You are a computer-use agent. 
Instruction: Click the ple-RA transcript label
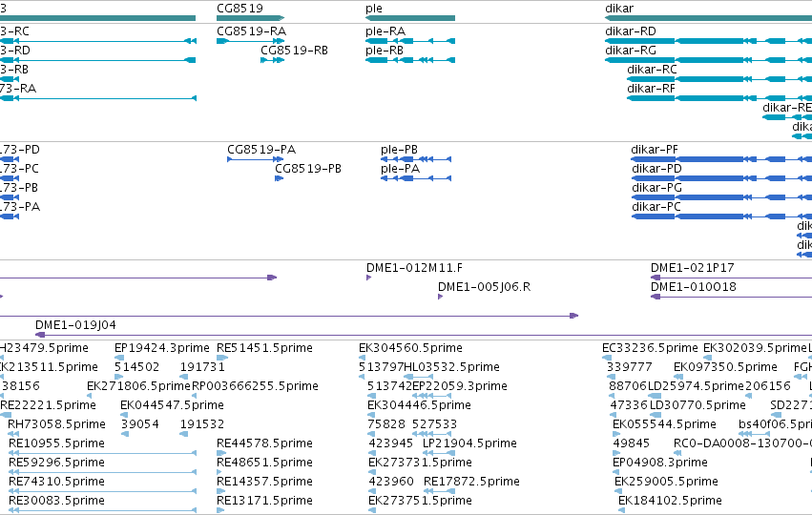[385, 31]
